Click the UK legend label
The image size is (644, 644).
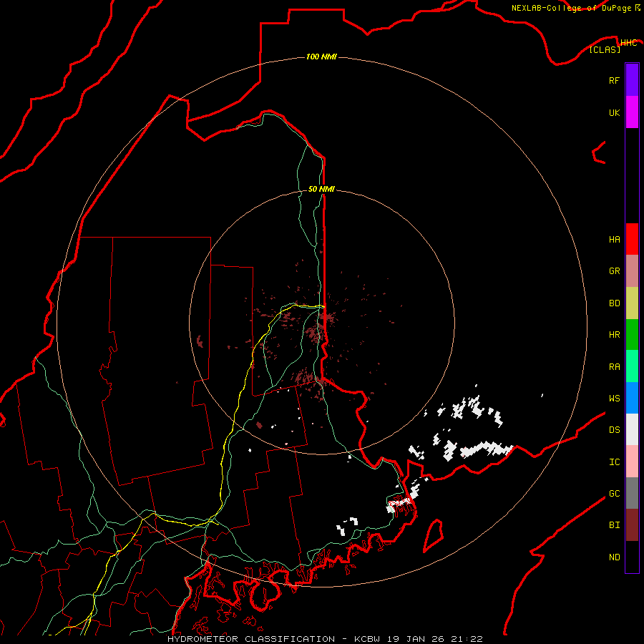click(614, 112)
